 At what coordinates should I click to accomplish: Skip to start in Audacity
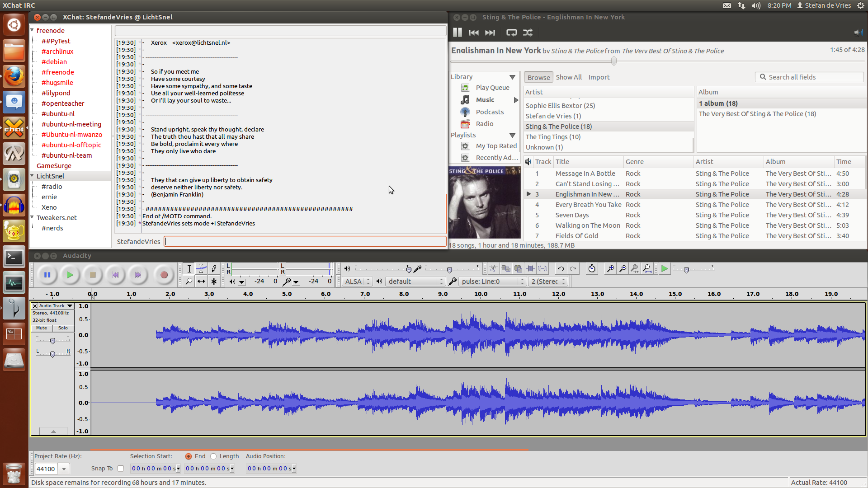pyautogui.click(x=115, y=275)
